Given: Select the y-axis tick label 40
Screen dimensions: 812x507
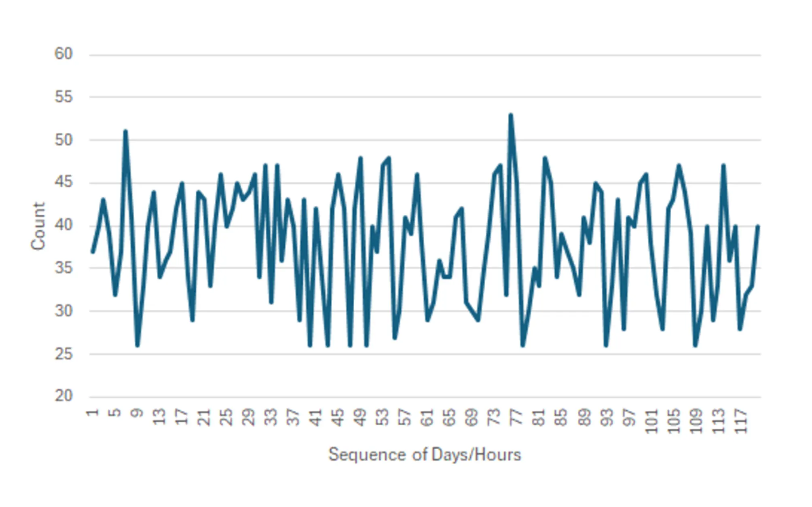Looking at the screenshot, I should [63, 225].
